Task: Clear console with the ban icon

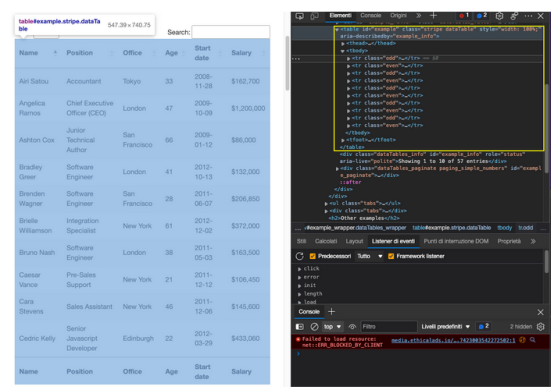Action: (x=314, y=327)
